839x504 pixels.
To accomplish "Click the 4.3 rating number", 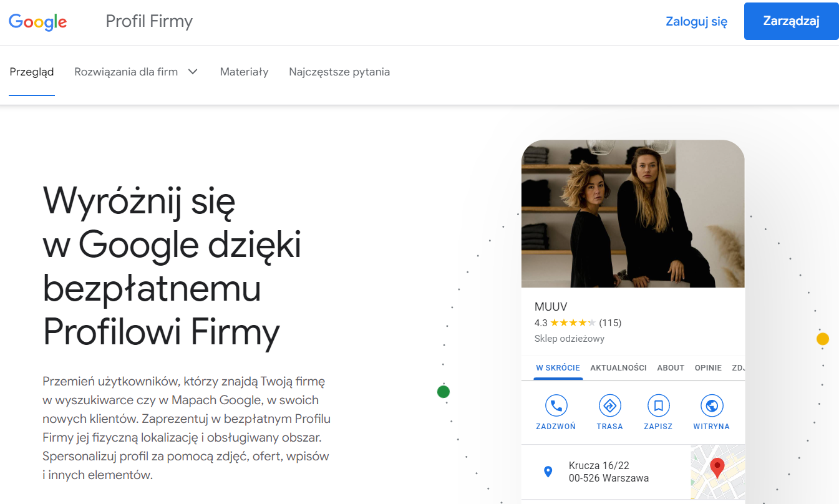I will pyautogui.click(x=541, y=323).
